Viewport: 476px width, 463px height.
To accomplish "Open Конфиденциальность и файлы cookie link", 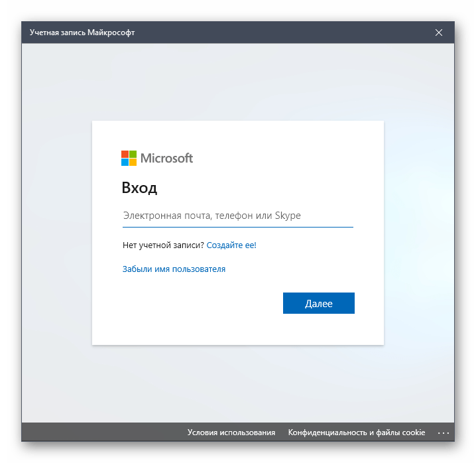I will (x=357, y=432).
